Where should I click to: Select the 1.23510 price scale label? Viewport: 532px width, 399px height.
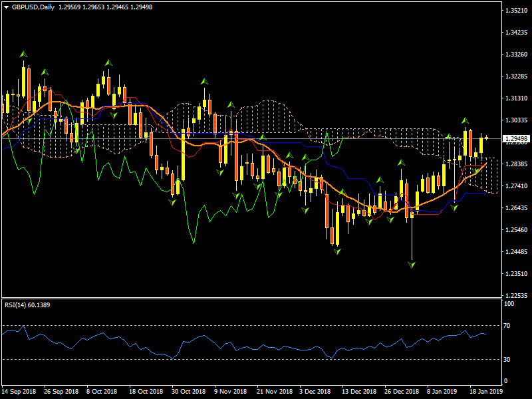click(516, 274)
